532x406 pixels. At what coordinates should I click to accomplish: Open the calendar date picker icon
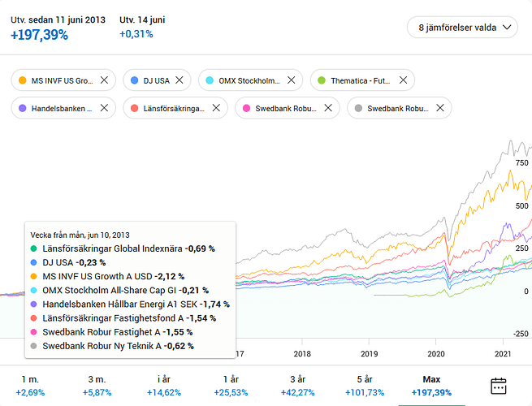(x=499, y=386)
